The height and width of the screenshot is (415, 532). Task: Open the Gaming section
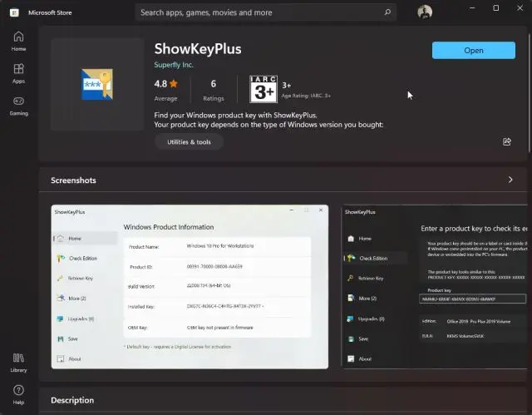point(18,106)
